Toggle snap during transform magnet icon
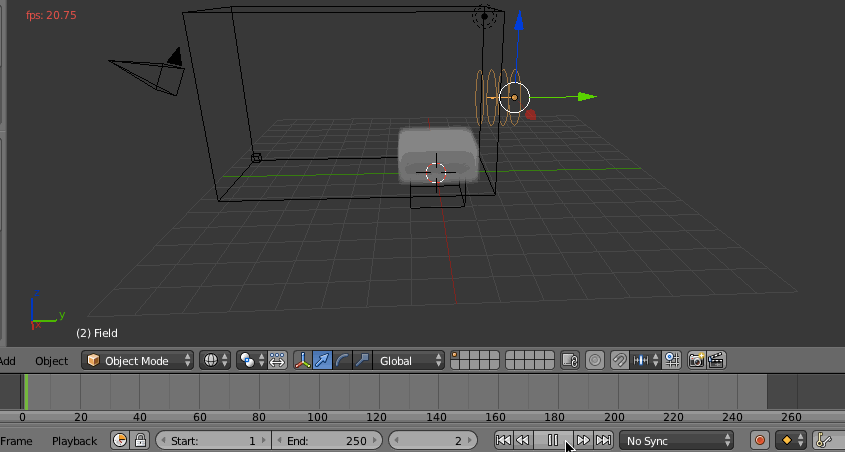The image size is (845, 452). pos(620,360)
